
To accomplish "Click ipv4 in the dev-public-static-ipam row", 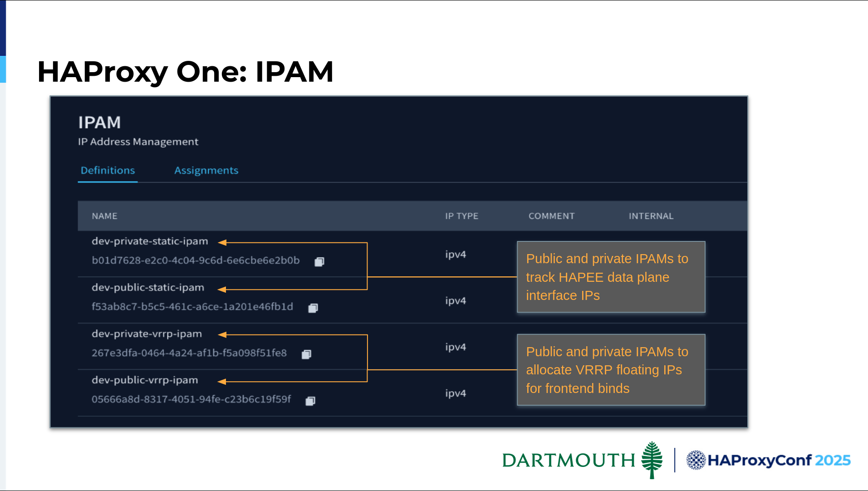I will pos(456,301).
